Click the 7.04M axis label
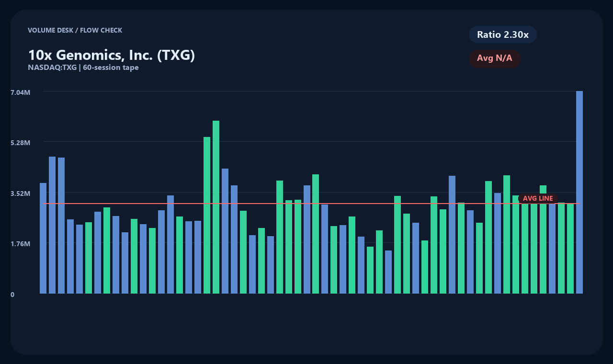Screen dimensions: 613x364 21,92
